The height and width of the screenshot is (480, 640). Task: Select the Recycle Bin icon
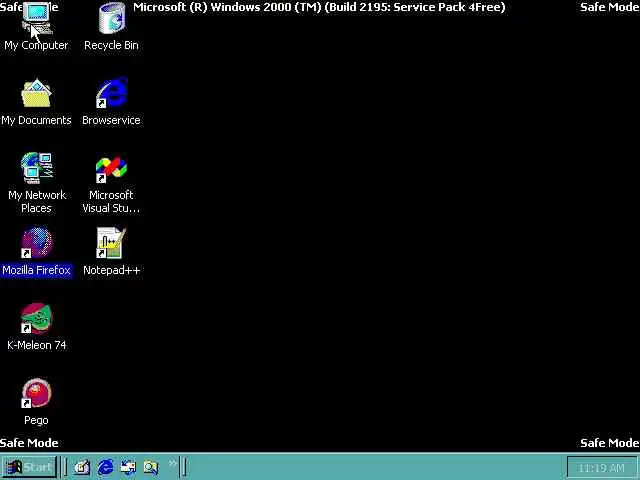[111, 19]
